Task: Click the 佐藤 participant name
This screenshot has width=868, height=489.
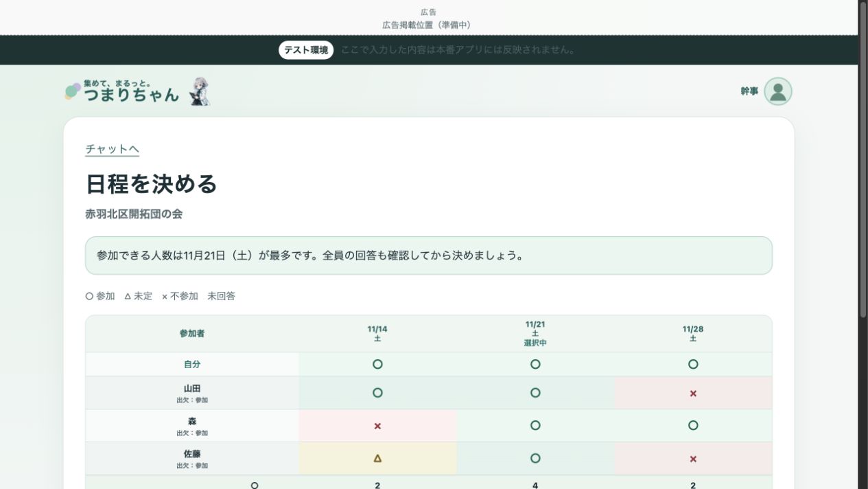Action: coord(192,454)
